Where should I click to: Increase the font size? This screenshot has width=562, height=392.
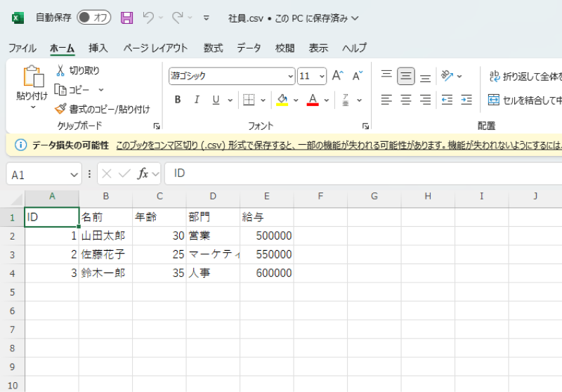[x=338, y=76]
